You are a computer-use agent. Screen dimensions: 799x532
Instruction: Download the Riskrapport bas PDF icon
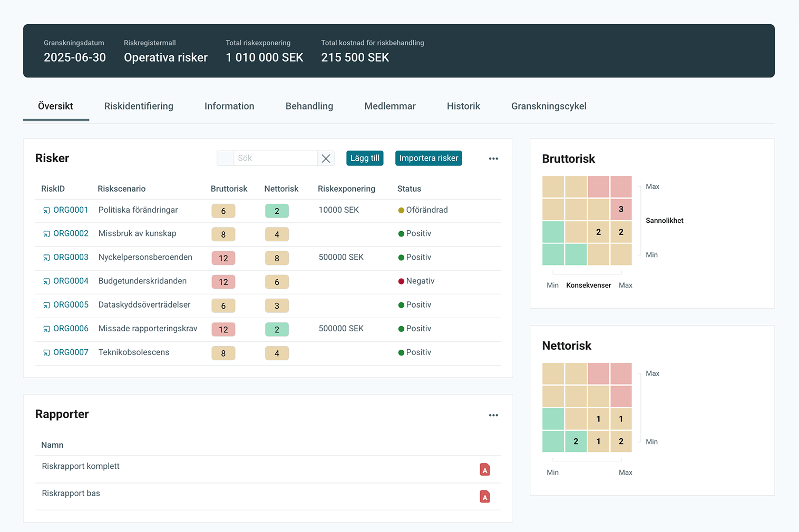click(485, 497)
